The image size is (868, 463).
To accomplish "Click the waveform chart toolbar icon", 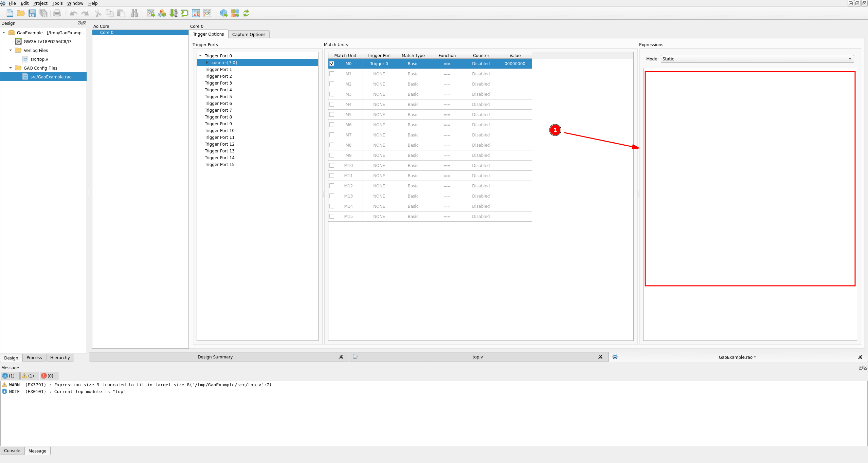I will point(207,13).
